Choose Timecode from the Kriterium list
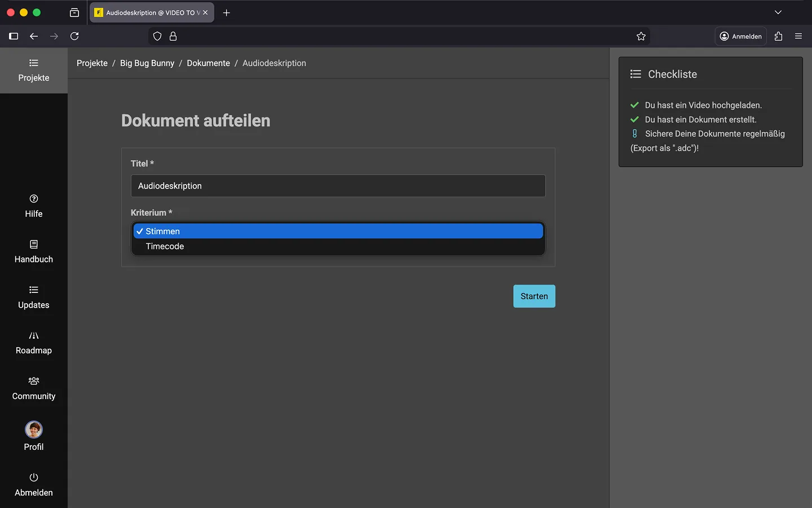 338,247
